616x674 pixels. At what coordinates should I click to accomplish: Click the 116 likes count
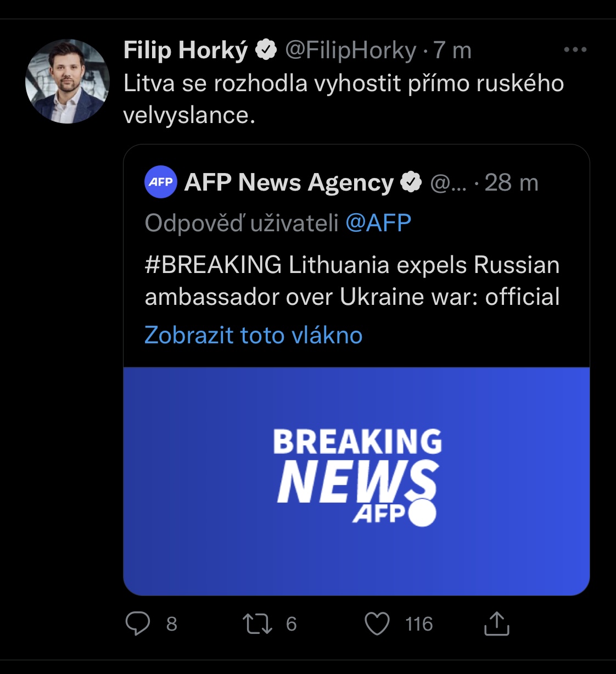(x=419, y=624)
